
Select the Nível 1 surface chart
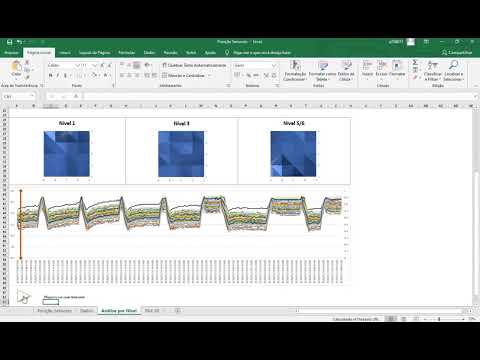(x=67, y=154)
